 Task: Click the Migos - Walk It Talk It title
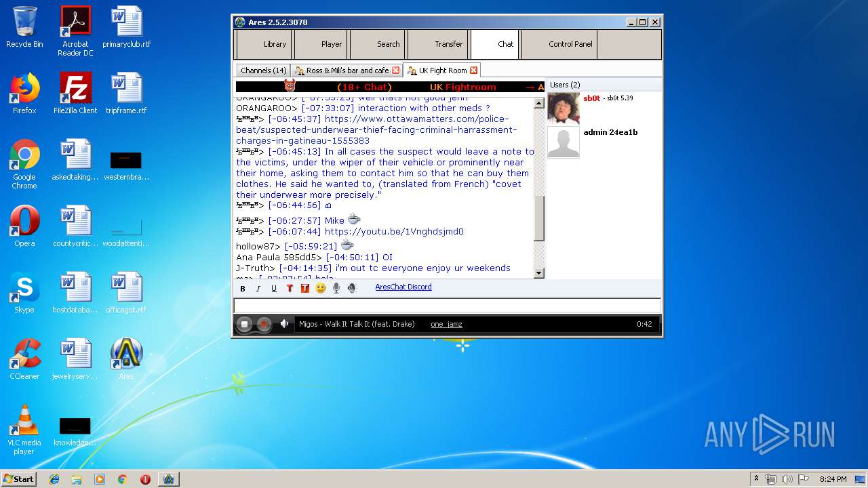coord(357,324)
